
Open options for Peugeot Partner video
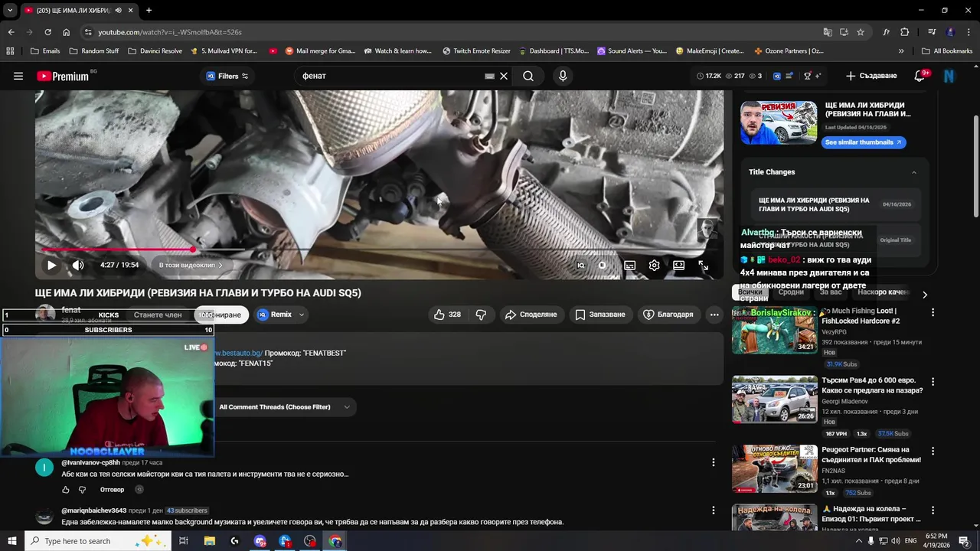pos(933,451)
